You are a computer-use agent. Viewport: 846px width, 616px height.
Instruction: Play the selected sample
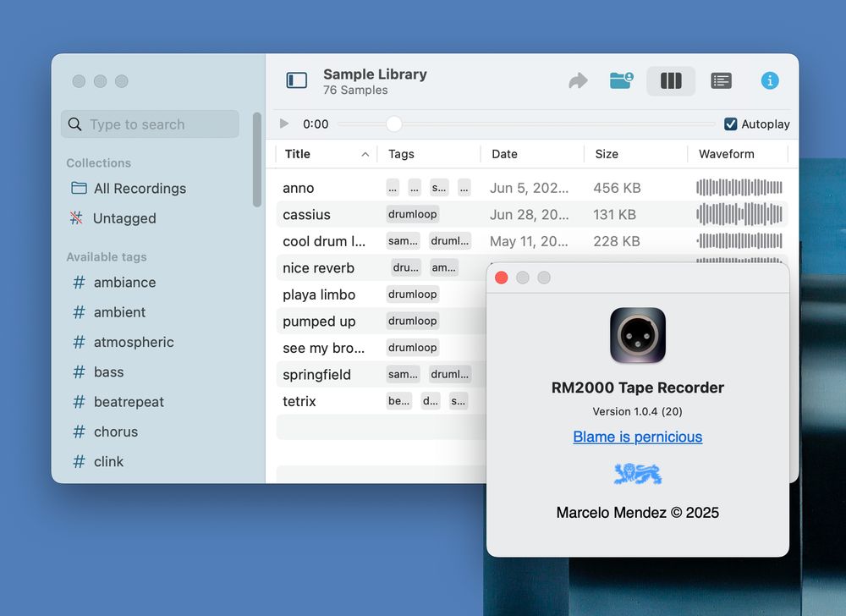pyautogui.click(x=283, y=124)
